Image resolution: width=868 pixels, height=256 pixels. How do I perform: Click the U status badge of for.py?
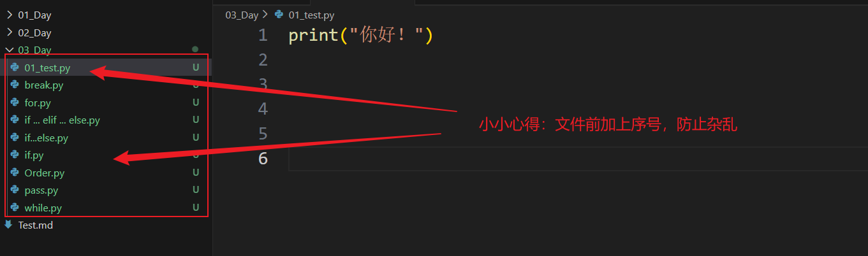(196, 103)
